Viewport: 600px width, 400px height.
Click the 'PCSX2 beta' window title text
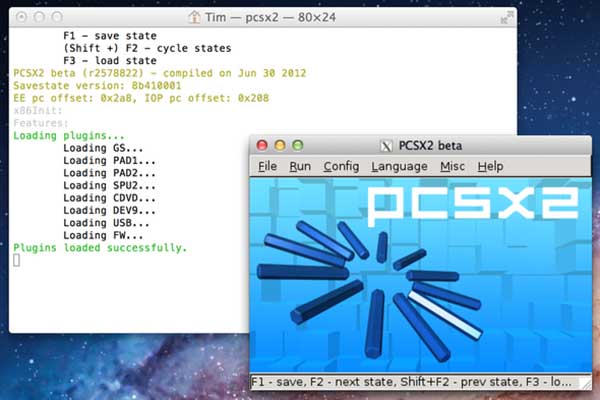(x=430, y=146)
